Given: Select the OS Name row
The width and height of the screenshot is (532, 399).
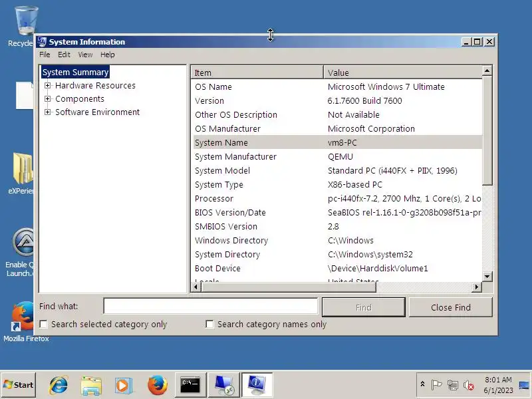Looking at the screenshot, I should click(x=338, y=87).
